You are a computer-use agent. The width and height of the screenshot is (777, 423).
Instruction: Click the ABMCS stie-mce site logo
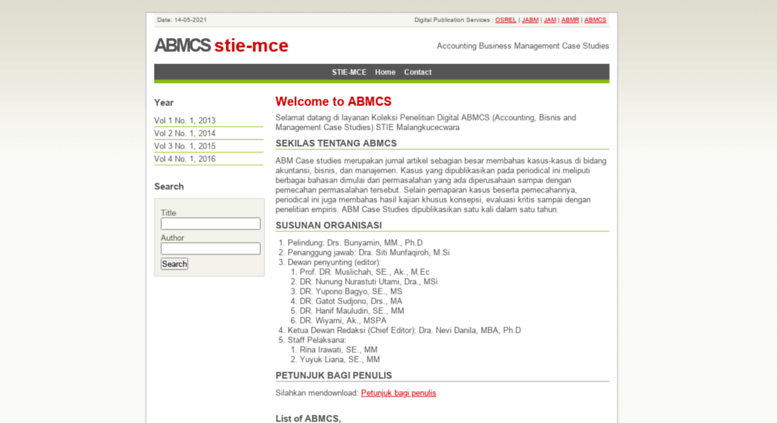pos(221,46)
